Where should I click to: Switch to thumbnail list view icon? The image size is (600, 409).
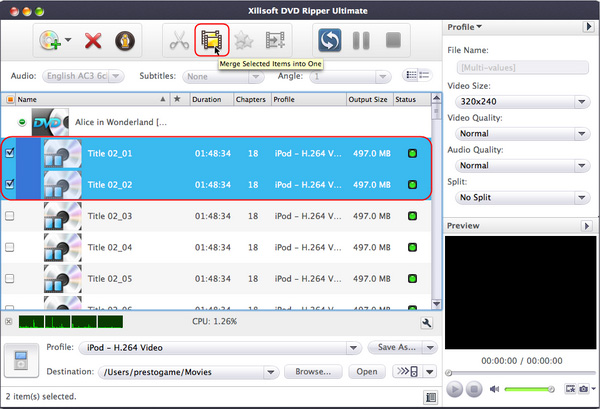(x=411, y=75)
